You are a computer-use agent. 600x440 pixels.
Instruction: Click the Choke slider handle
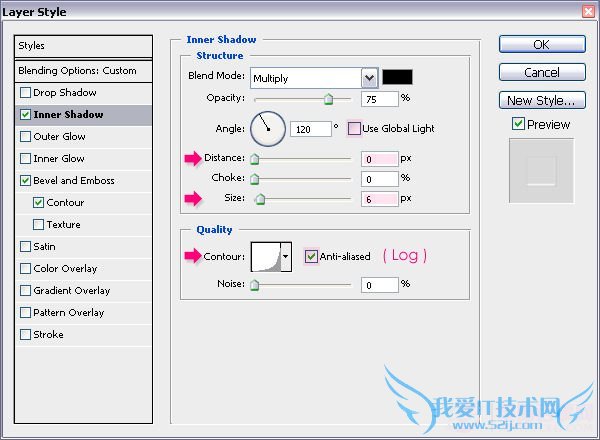[x=254, y=179]
